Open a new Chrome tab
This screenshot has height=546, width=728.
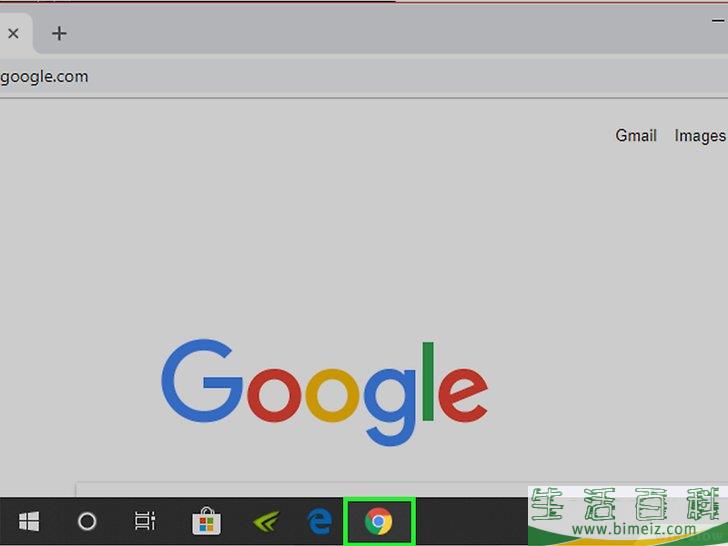point(59,33)
